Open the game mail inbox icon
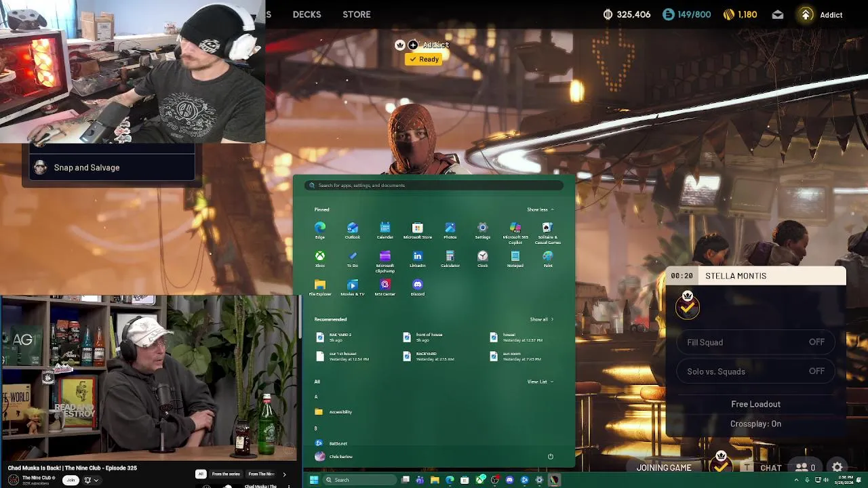This screenshot has width=868, height=488. (x=778, y=14)
